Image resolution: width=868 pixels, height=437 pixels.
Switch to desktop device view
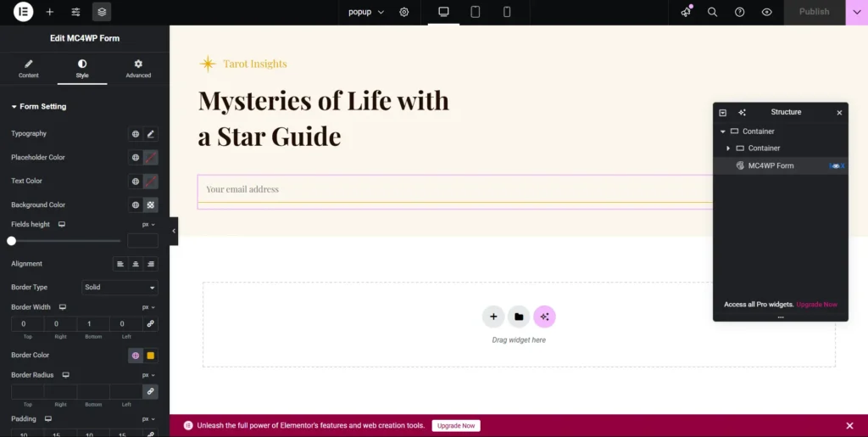click(x=443, y=12)
